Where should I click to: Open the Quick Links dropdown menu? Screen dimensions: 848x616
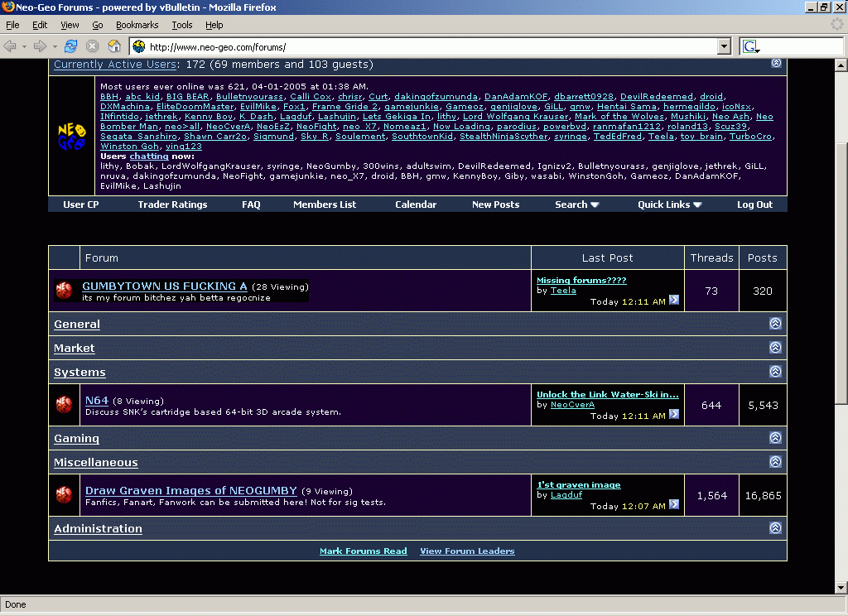pyautogui.click(x=669, y=205)
